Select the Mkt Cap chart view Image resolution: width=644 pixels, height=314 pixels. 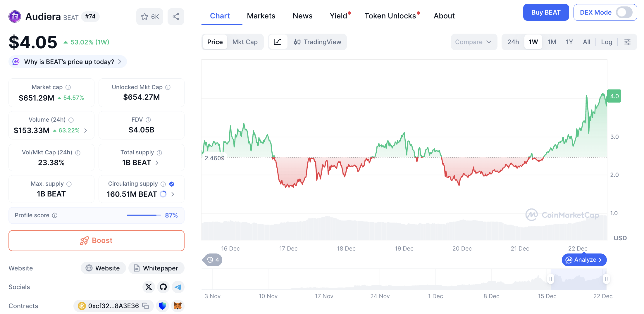[x=245, y=42]
